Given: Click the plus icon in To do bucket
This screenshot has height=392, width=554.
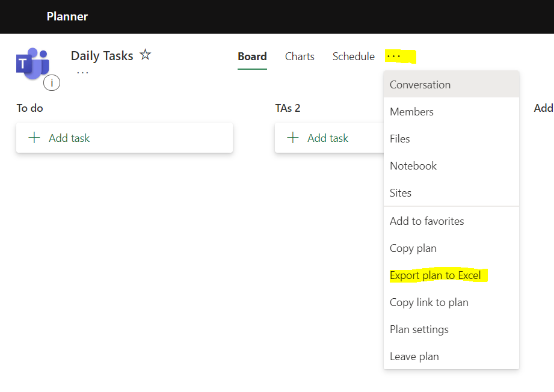Looking at the screenshot, I should [34, 137].
